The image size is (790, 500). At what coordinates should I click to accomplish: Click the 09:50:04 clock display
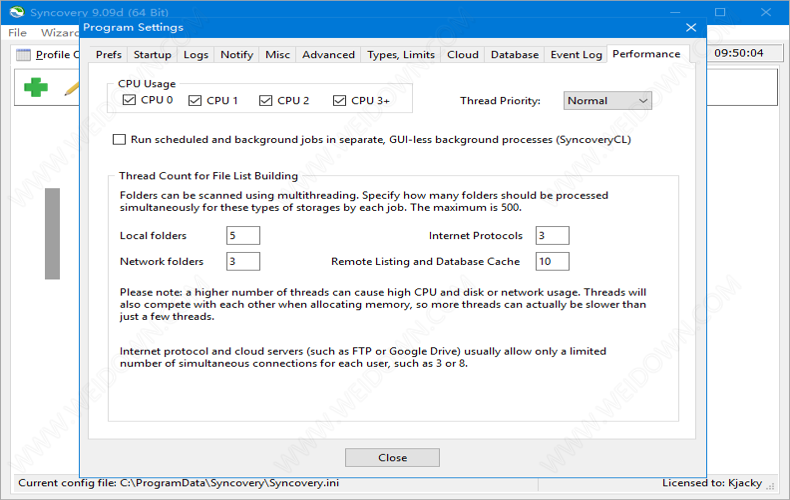tap(739, 53)
